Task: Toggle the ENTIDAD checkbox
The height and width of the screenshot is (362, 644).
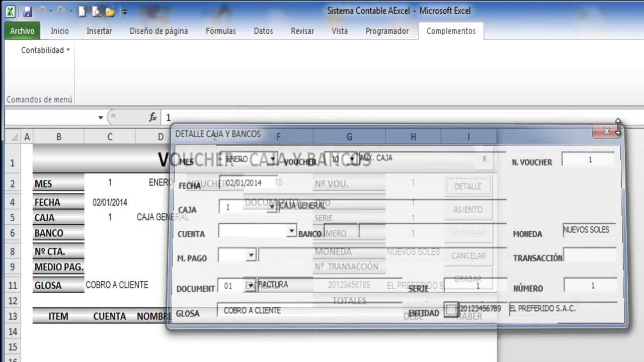Action: tap(452, 310)
